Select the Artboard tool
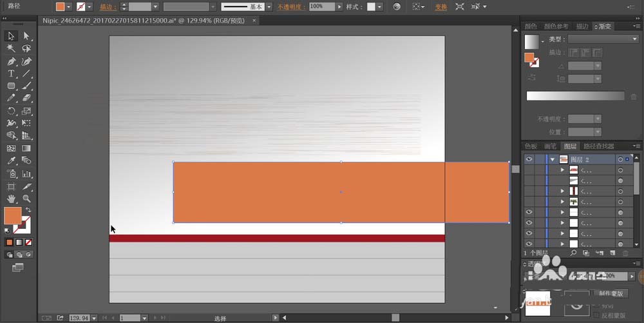The height and width of the screenshot is (323, 644). pyautogui.click(x=11, y=186)
